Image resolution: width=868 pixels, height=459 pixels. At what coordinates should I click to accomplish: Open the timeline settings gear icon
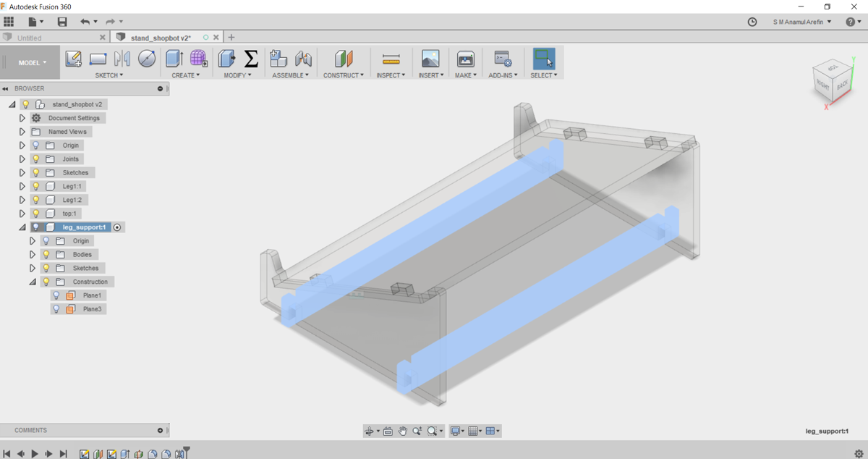[859, 454]
